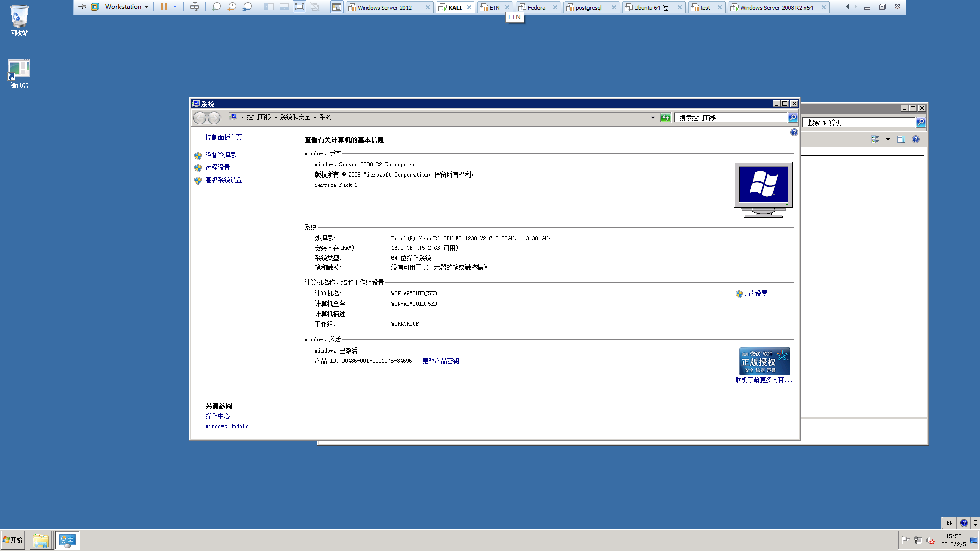This screenshot has height=551, width=980.
Task: Click the 正版授权 genuine software badge
Action: [x=764, y=361]
